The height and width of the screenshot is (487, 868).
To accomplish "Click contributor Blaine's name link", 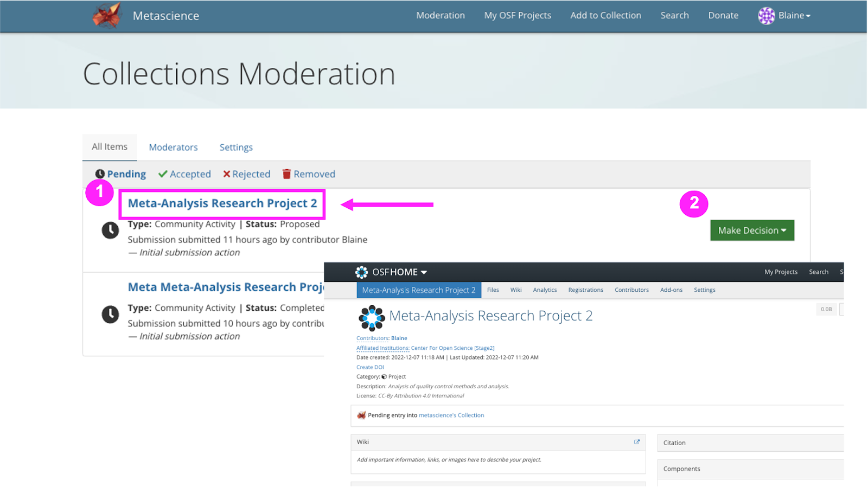I will pos(399,338).
